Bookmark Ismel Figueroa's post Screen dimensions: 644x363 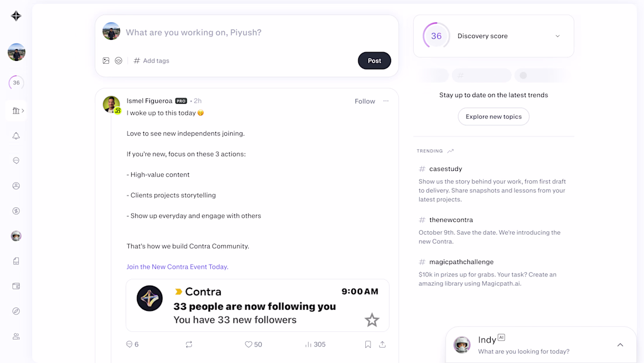pyautogui.click(x=368, y=345)
